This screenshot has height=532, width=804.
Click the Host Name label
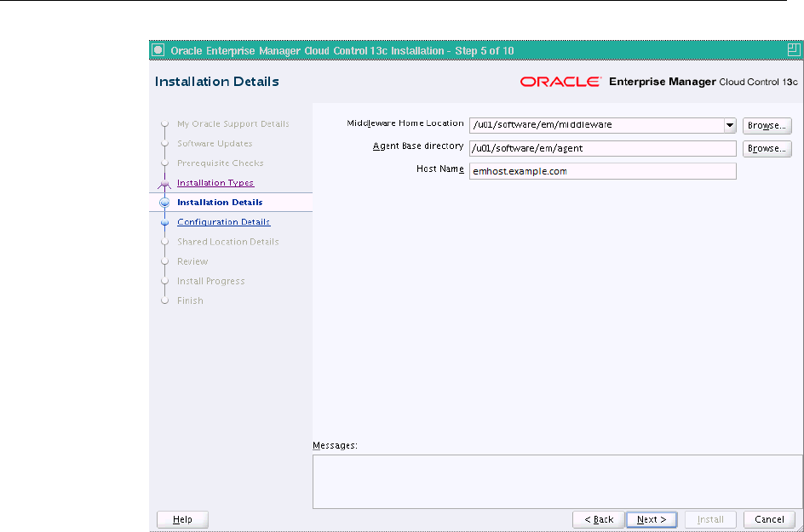point(440,169)
